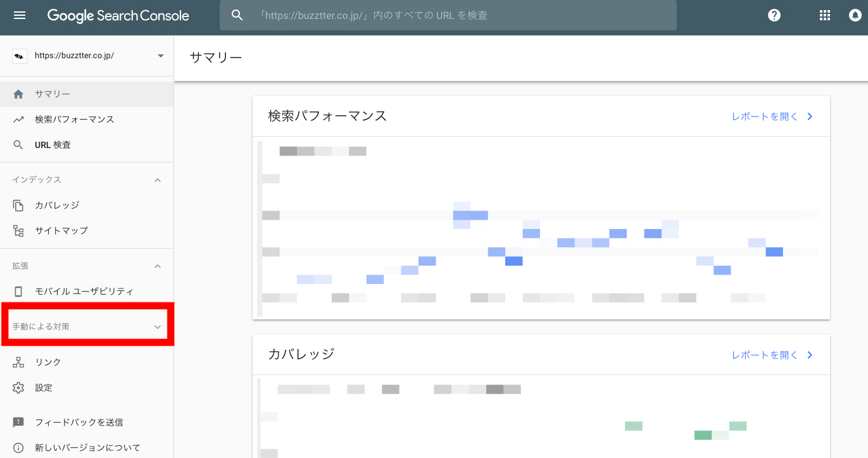This screenshot has width=868, height=458.
Task: Open リンク in the sidebar
Action: coord(87,362)
